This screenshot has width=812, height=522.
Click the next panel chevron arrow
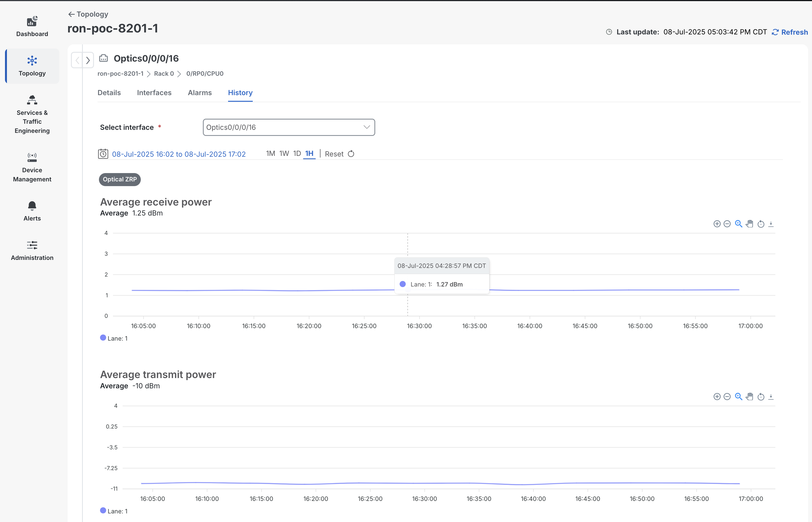[88, 60]
